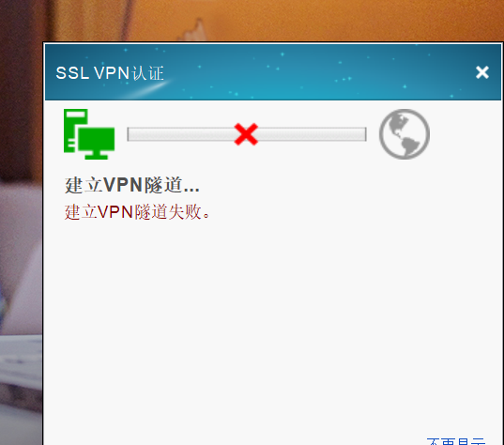Click the 建立VPN隧道... status heading
The height and width of the screenshot is (445, 504).
point(131,185)
